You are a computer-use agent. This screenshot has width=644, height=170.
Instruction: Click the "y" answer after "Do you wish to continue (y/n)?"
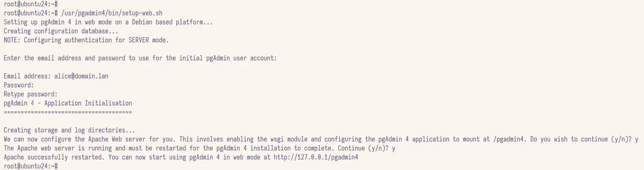tap(636, 139)
